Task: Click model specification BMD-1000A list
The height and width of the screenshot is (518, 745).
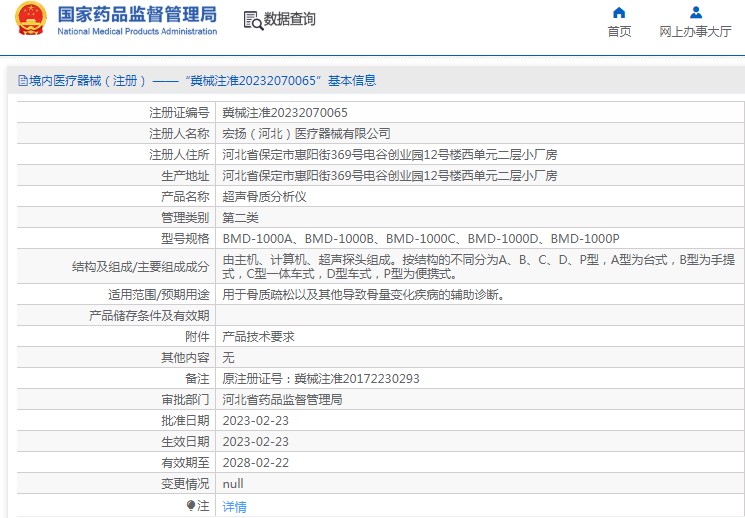Action: (421, 239)
